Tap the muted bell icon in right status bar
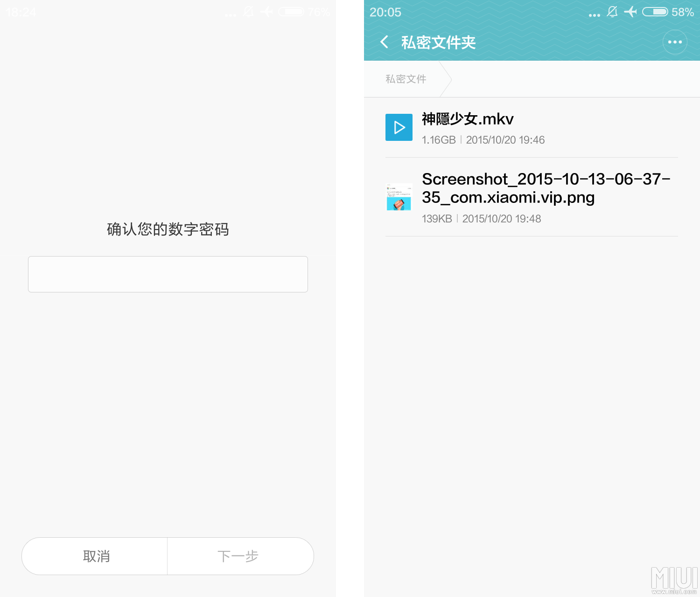Viewport: 700px width, 597px height. [x=612, y=12]
